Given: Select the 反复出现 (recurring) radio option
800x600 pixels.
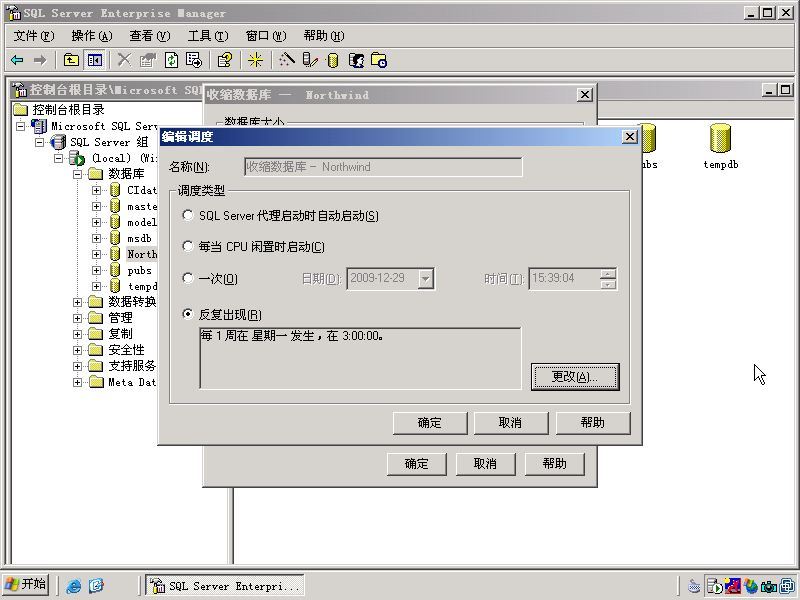Looking at the screenshot, I should coord(188,314).
